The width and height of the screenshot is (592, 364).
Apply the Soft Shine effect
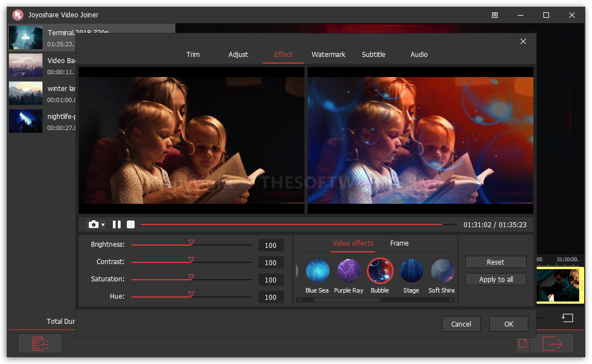coord(442,270)
